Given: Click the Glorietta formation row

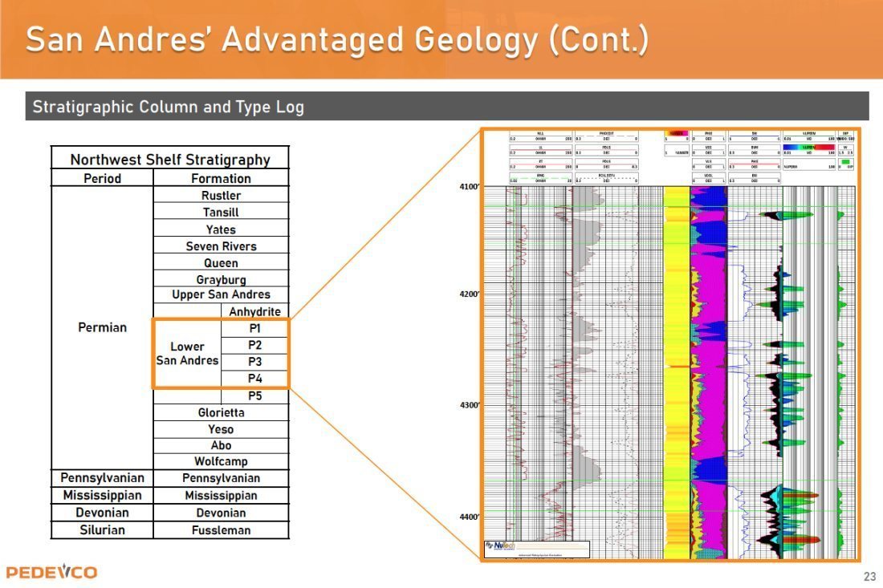Looking at the screenshot, I should (x=221, y=412).
